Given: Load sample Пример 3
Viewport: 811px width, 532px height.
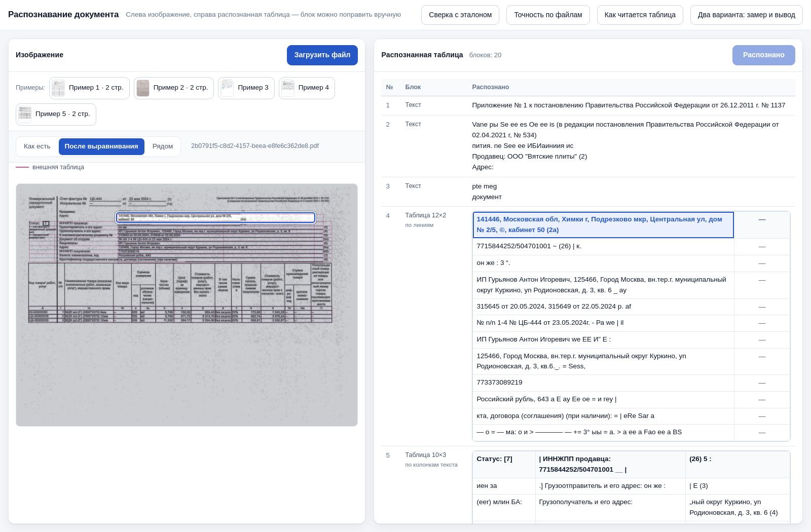Looking at the screenshot, I should (x=246, y=88).
